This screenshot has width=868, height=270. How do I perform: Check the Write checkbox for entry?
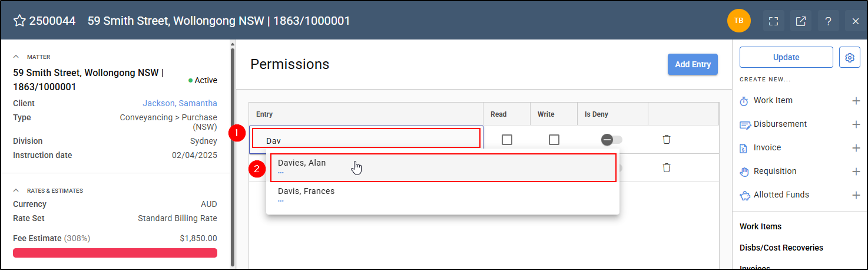tap(554, 140)
